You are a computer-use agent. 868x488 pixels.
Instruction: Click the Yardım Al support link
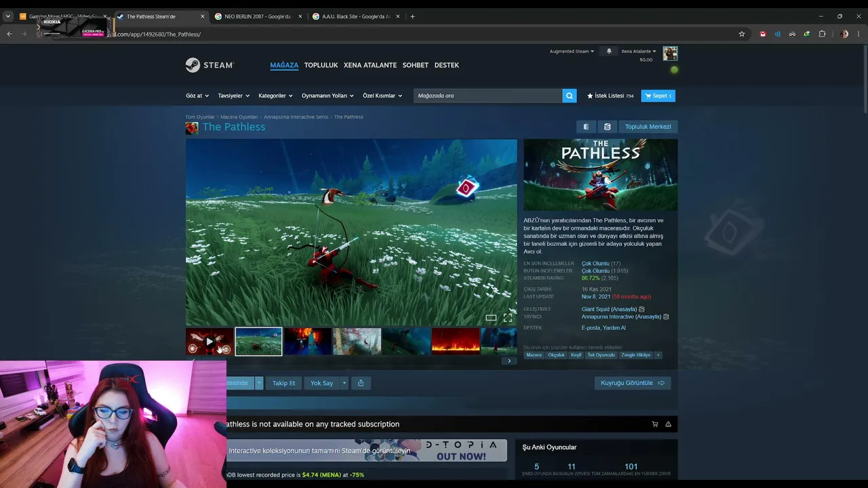click(614, 328)
